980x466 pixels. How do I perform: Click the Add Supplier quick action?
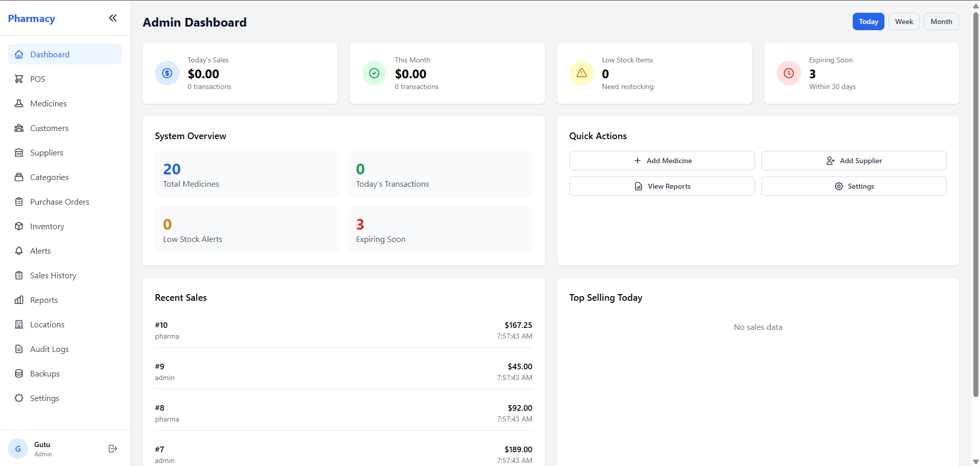854,161
